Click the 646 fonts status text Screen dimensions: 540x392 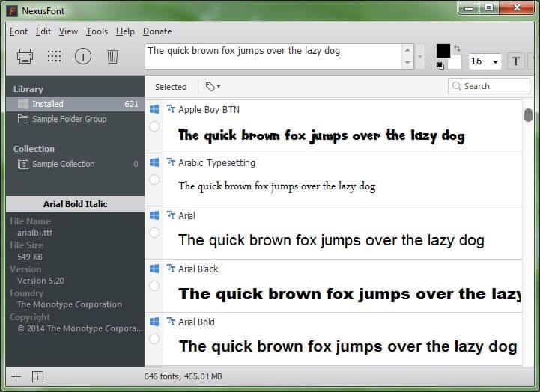point(183,376)
